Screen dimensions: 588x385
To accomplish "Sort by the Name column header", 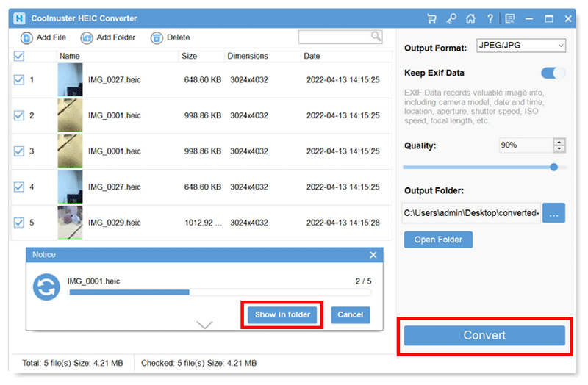I will point(69,56).
